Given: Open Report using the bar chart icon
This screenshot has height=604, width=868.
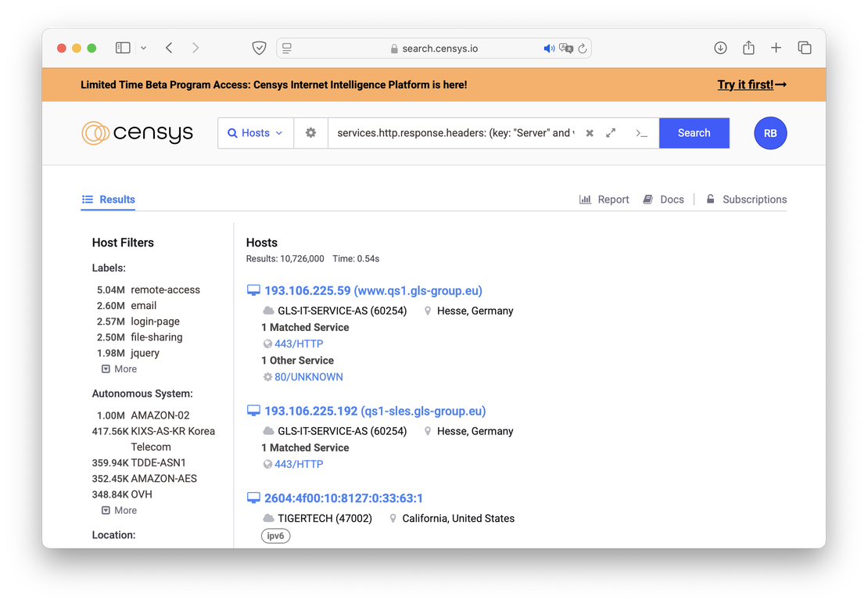Looking at the screenshot, I should 586,199.
